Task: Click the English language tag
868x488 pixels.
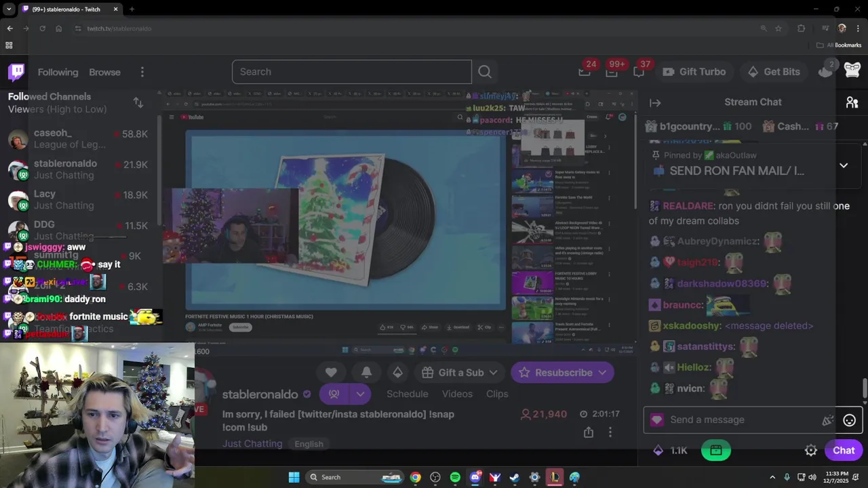Action: tap(309, 444)
